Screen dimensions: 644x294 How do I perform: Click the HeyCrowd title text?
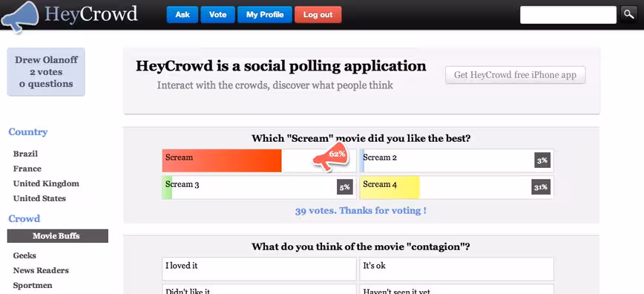(91, 14)
